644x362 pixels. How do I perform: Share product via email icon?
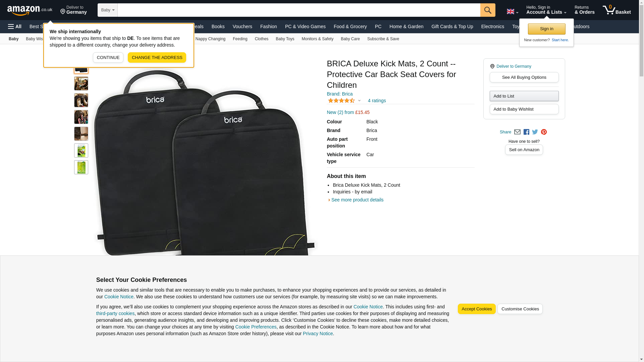click(x=517, y=132)
